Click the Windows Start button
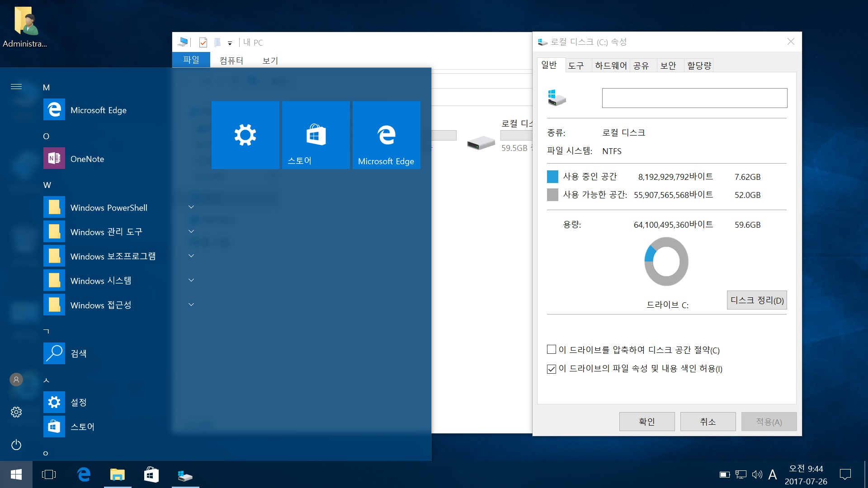This screenshot has height=488, width=868. [x=16, y=474]
